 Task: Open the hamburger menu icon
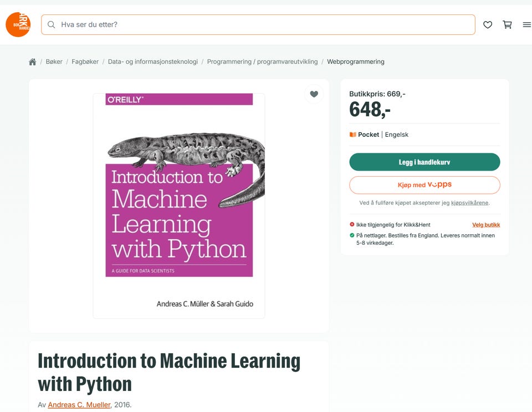point(527,25)
